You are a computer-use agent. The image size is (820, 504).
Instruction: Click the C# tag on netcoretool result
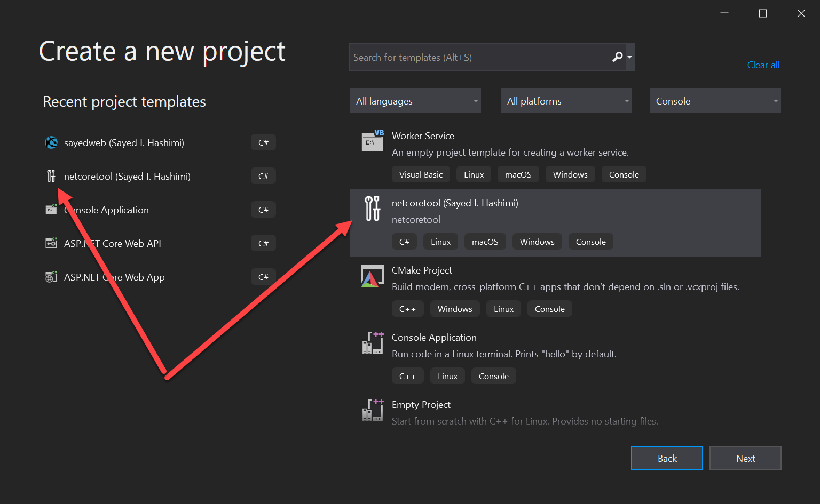404,242
